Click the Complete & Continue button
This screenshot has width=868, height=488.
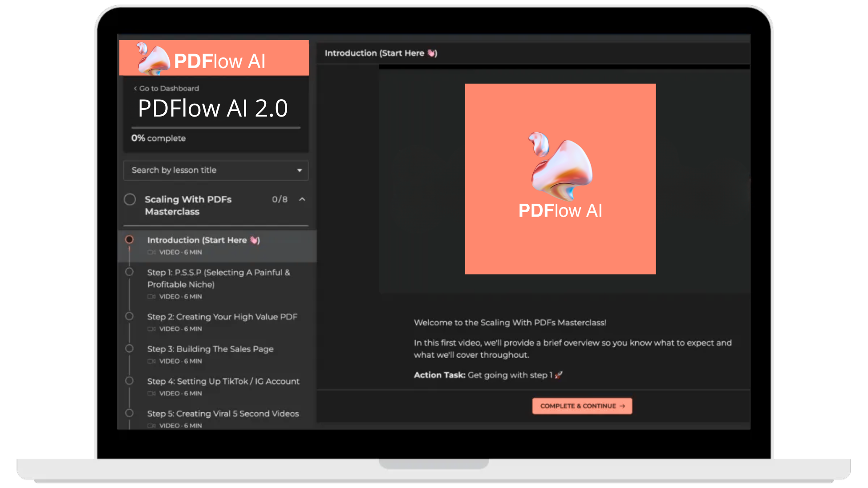click(582, 406)
